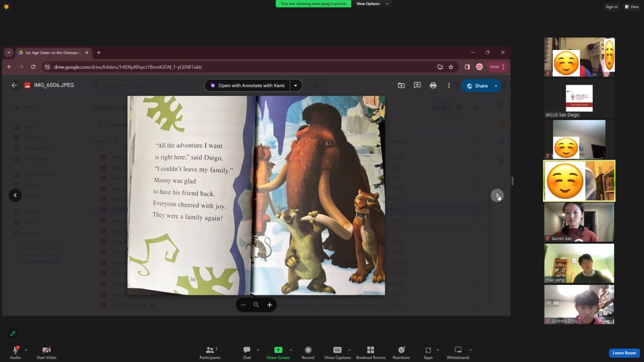
Task: Open more actions three-dot menu in preview
Action: click(449, 85)
